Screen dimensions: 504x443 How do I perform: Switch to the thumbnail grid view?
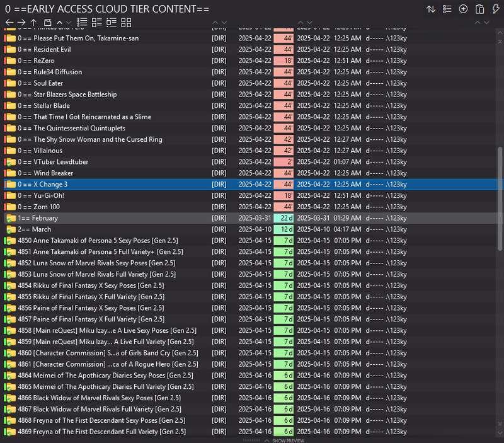[x=126, y=22]
